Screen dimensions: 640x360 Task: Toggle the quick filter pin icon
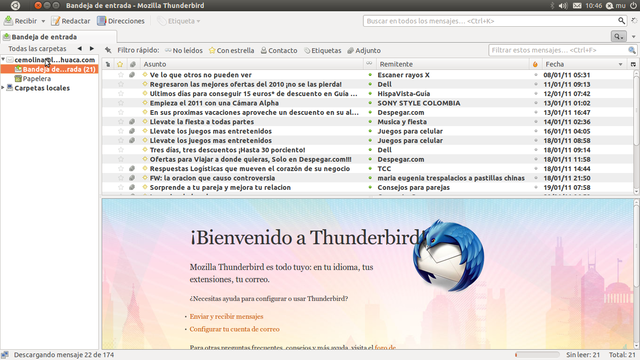tap(108, 50)
